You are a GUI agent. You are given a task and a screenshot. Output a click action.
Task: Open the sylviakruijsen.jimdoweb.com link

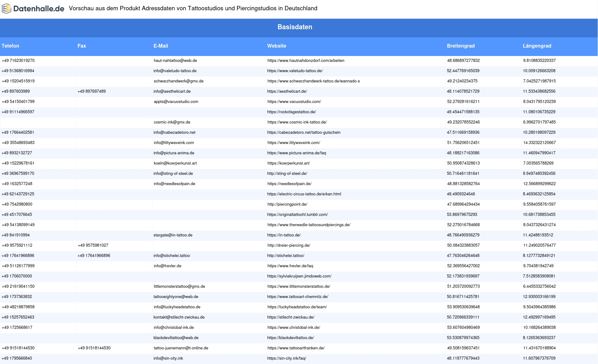pyautogui.click(x=299, y=276)
